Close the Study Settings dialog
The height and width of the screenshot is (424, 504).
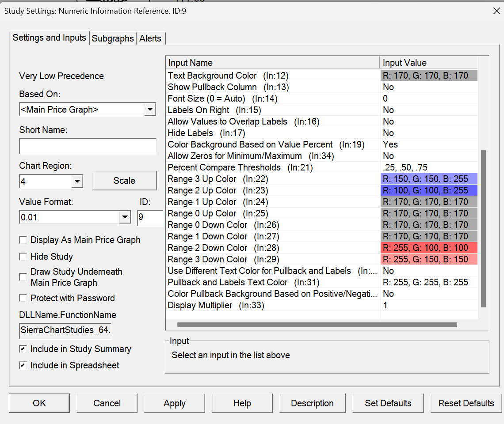[x=496, y=11]
